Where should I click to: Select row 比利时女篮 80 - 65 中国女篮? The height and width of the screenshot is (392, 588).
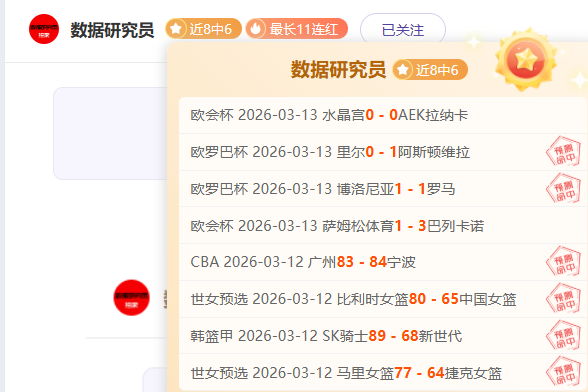(382, 299)
